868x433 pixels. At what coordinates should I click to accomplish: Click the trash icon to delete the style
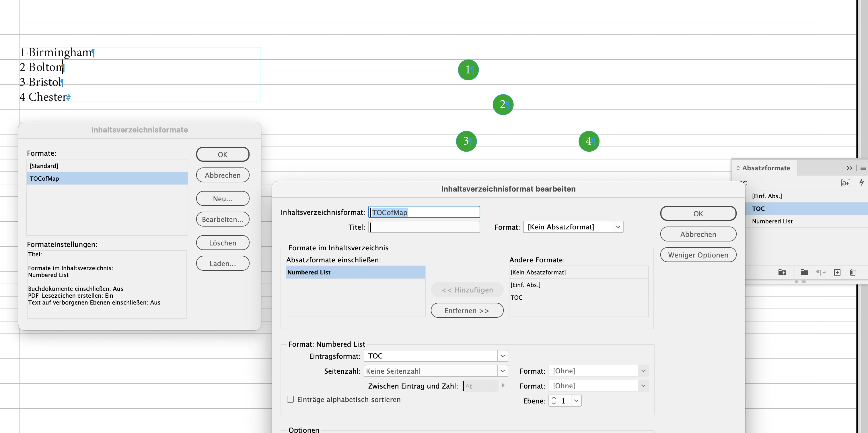[853, 272]
